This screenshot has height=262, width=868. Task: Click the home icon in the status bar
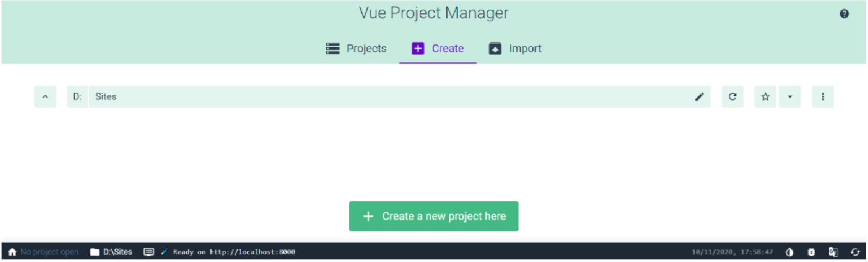click(x=12, y=252)
